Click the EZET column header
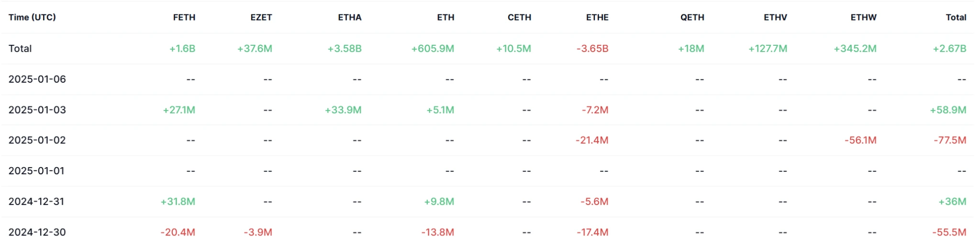Image resolution: width=980 pixels, height=245 pixels. [x=261, y=17]
